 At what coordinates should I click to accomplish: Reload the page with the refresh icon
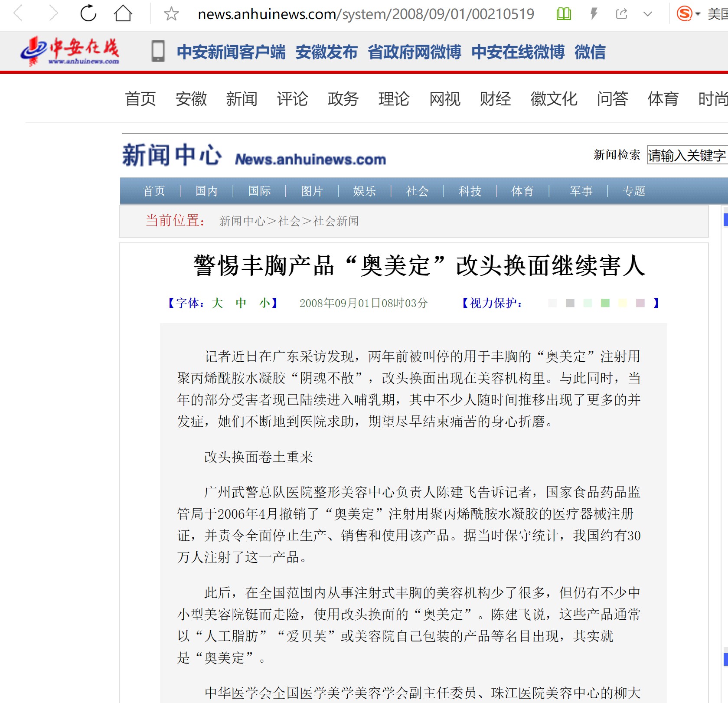(88, 13)
